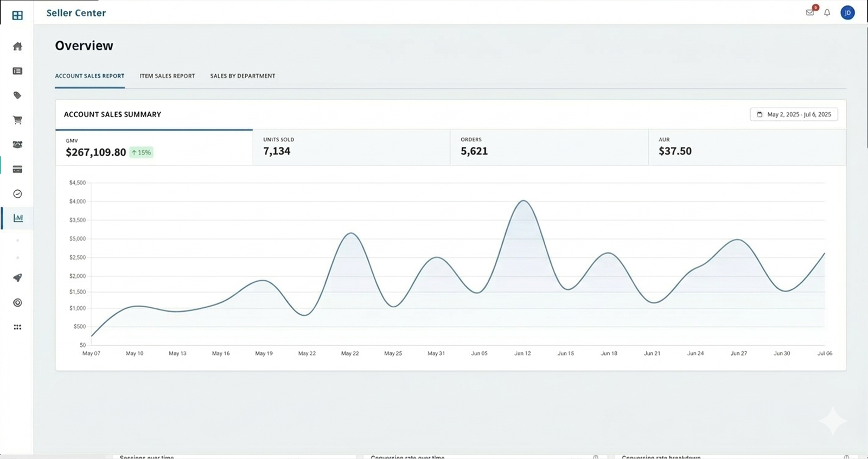Select the Units Sold metric card

[x=351, y=147]
